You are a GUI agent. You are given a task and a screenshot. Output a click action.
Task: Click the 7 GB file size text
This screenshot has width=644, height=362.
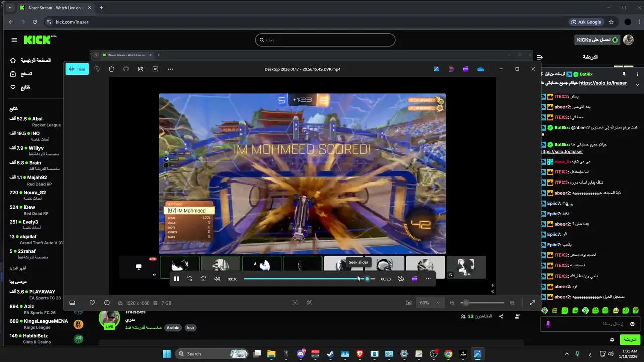[166, 303]
